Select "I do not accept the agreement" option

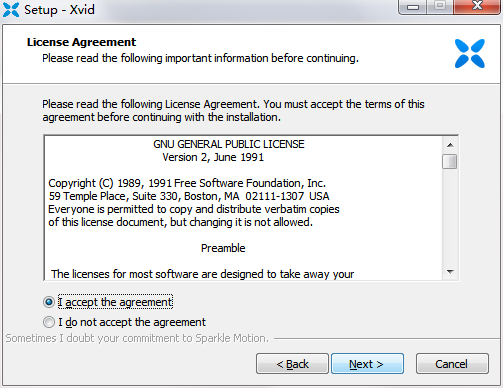49,322
